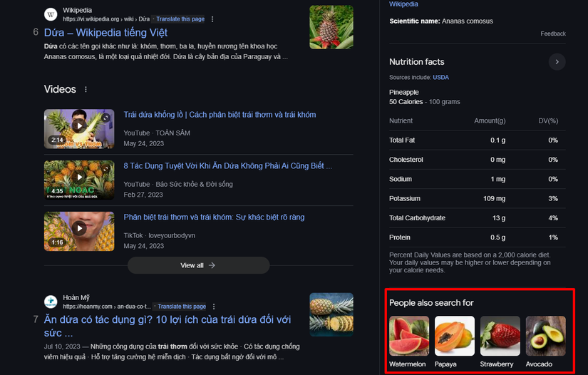Screen dimensions: 588x375
Task: Click the Amount(g) column header
Action: pyautogui.click(x=490, y=121)
